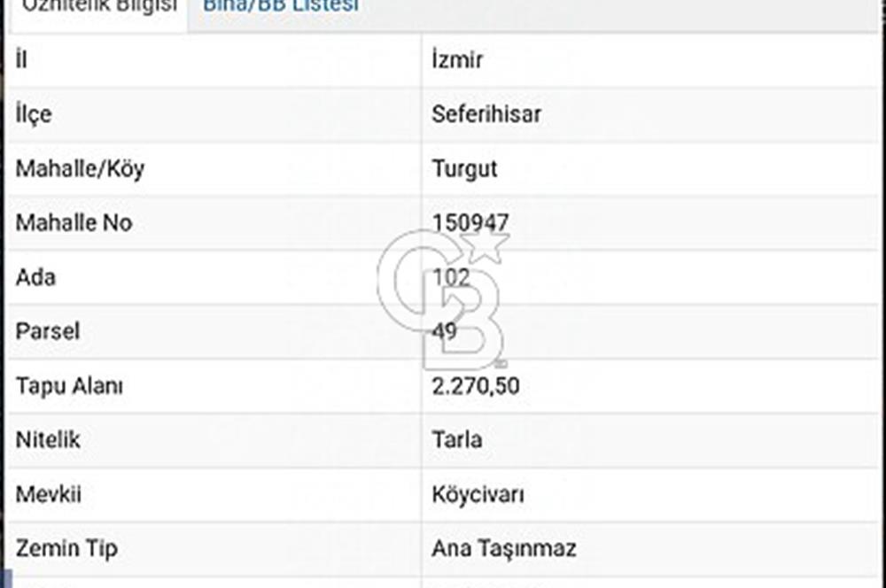Click the Köycivarı value cell
This screenshot has height=588, width=886.
pos(478,494)
